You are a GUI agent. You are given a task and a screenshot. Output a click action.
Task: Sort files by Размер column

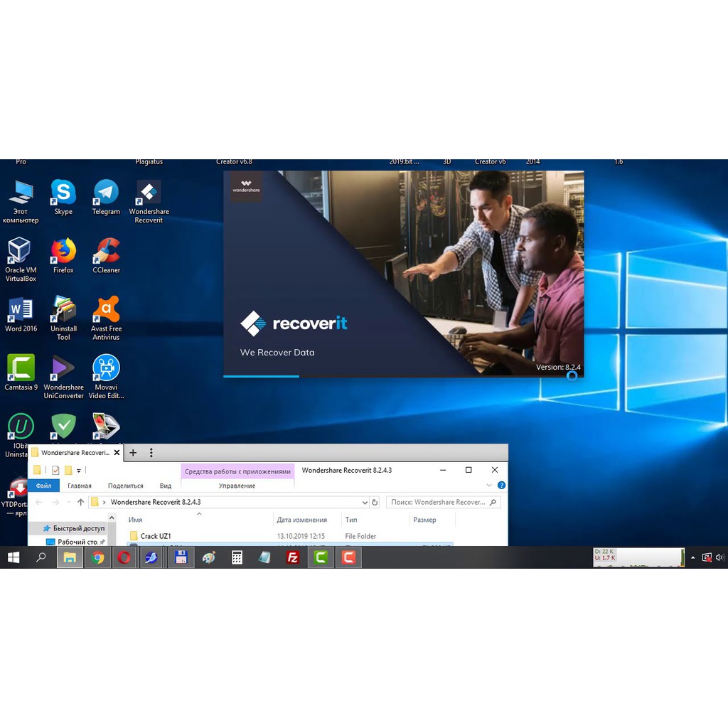click(432, 520)
